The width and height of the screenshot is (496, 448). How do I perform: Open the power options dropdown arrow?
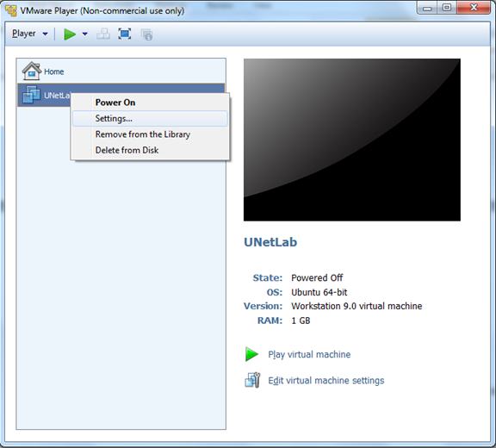(x=84, y=34)
